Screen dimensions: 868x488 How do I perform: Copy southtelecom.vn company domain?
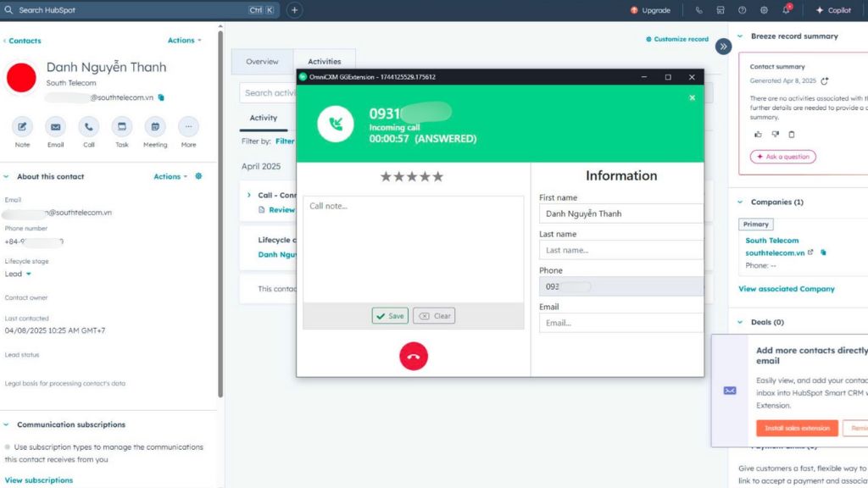[823, 252]
